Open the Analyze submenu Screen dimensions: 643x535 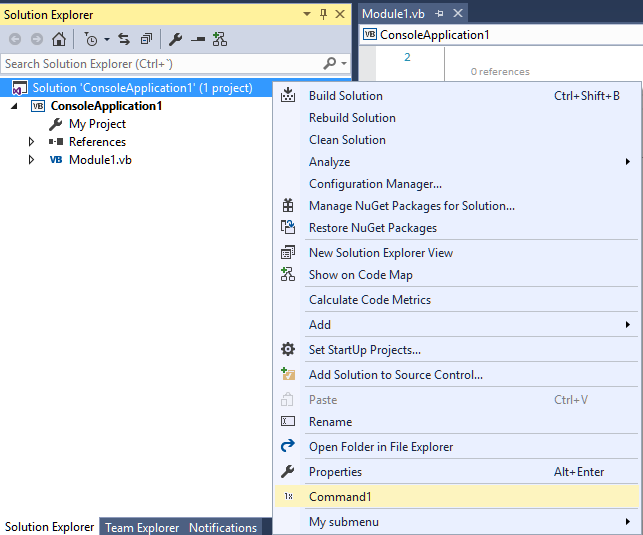[x=456, y=162]
